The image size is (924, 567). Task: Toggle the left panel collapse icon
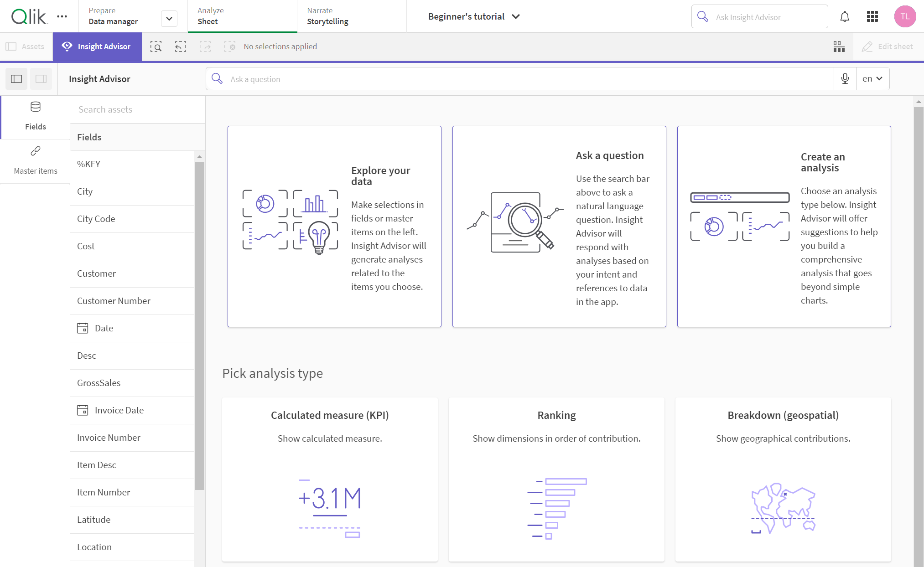coord(16,78)
